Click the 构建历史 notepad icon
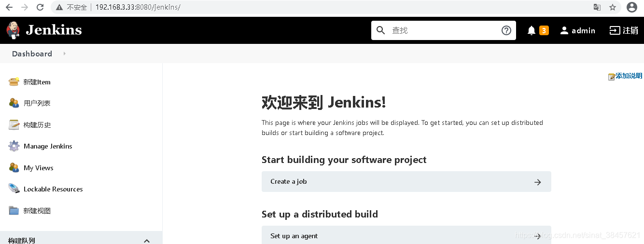This screenshot has width=644, height=244. pyautogui.click(x=14, y=124)
